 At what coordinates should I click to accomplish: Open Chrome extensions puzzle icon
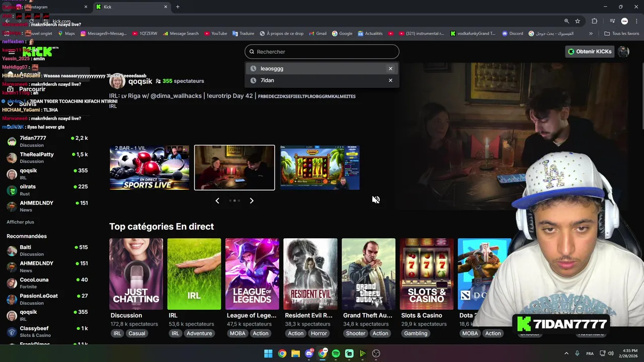(x=594, y=21)
